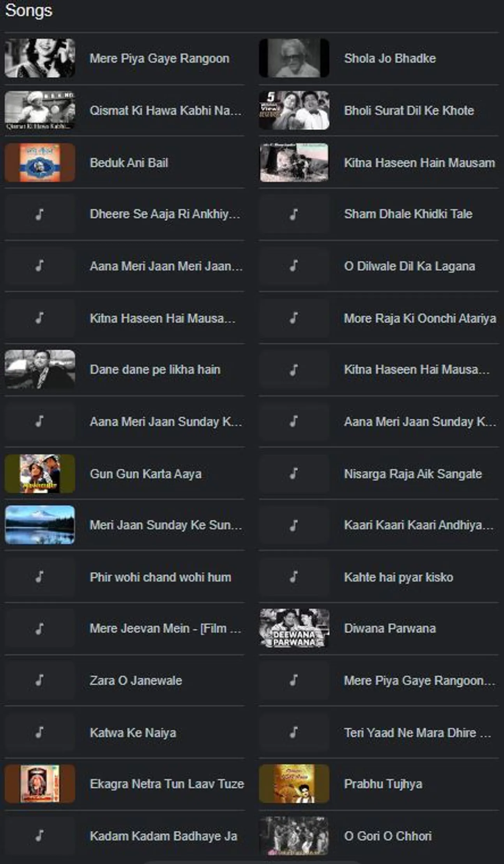504x864 pixels.
Task: Click note icon next to More Raja Ki Oonchi Atariya
Action: coord(294,318)
